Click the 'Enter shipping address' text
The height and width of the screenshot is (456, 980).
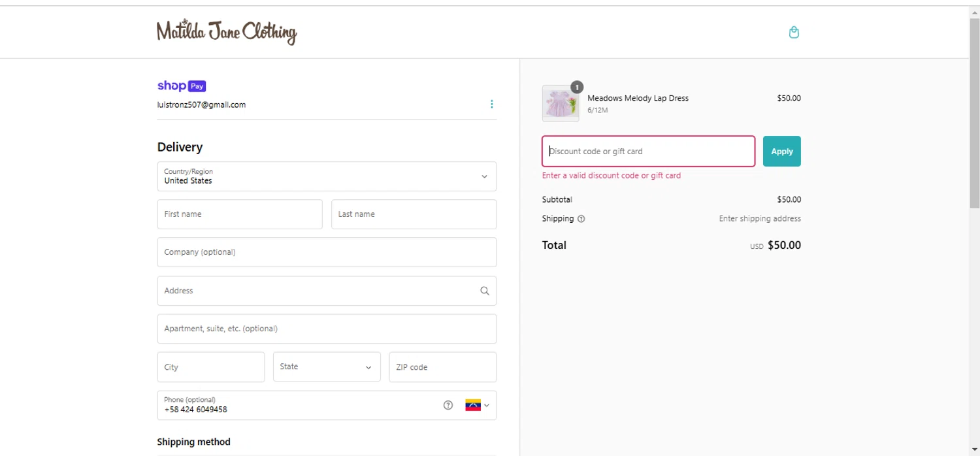coord(760,219)
